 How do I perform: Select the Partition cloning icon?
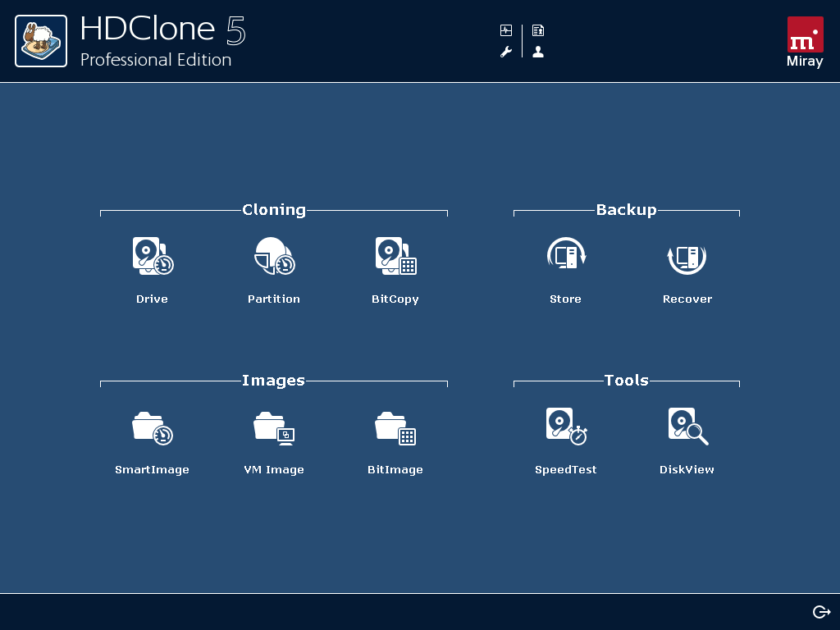click(x=274, y=256)
